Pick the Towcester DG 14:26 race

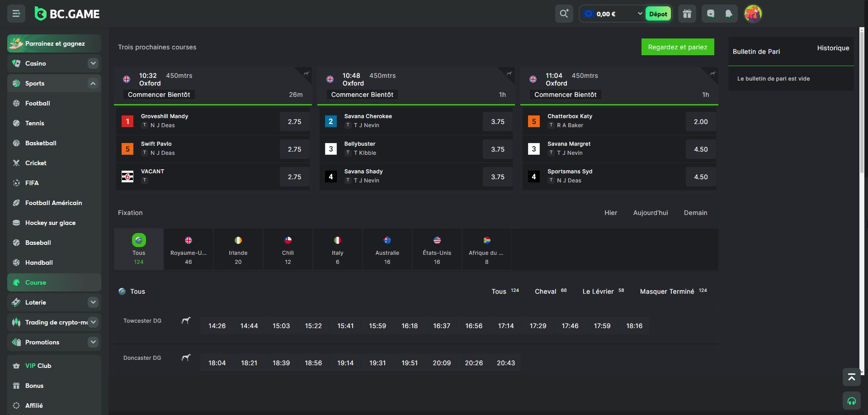point(217,326)
